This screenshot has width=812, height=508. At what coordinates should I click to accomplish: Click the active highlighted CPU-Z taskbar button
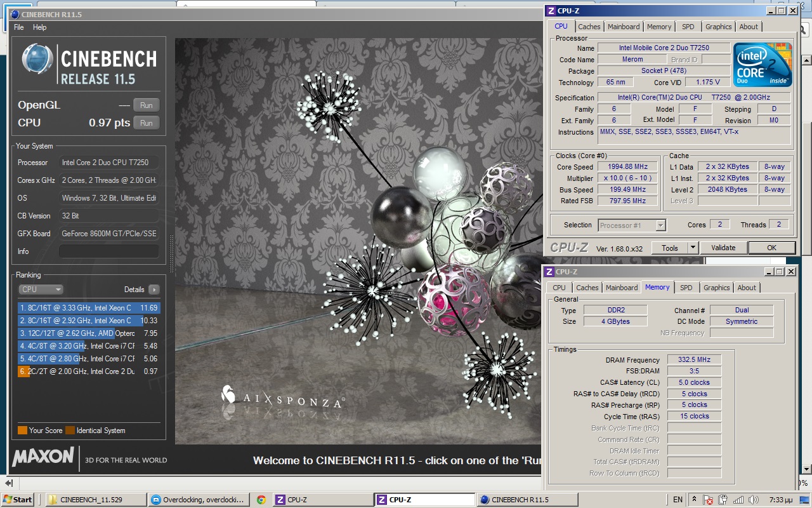coord(424,500)
